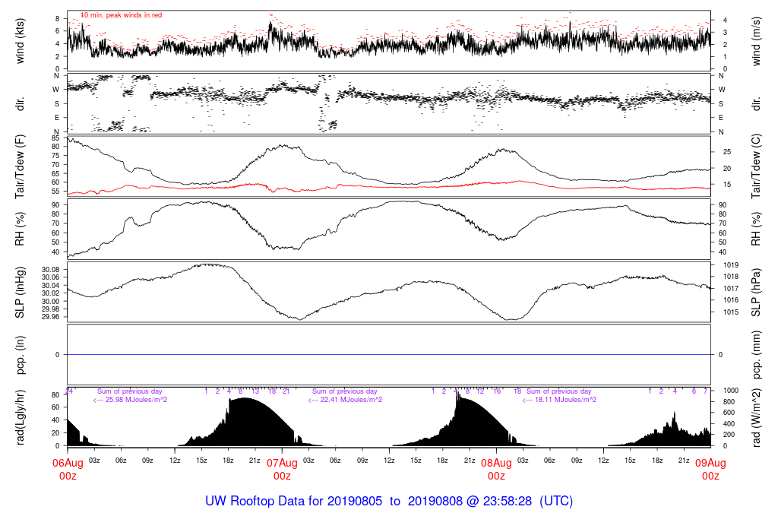
Task: Click the "rad (W/m^2)" axis label
Action: pos(756,418)
